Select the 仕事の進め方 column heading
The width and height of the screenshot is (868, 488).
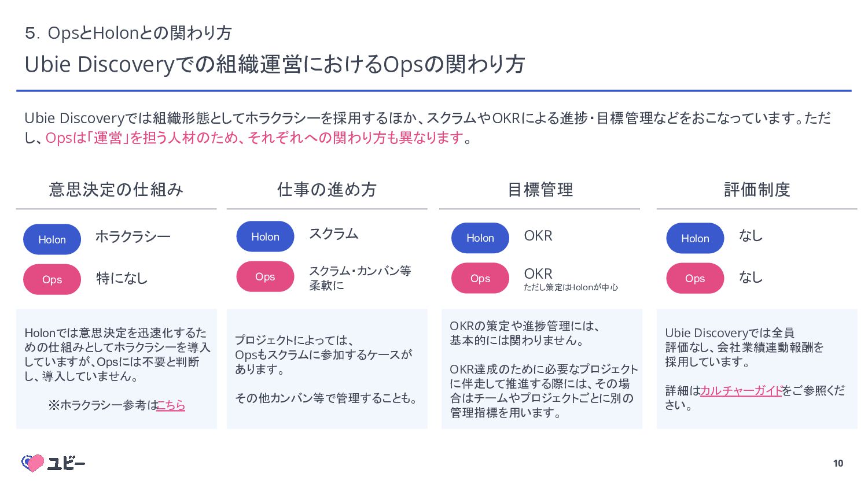click(327, 190)
